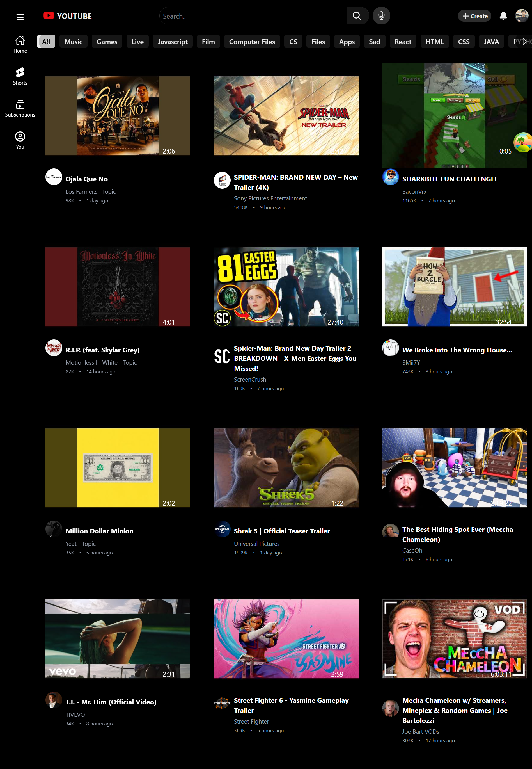Select the Film category chip
532x769 pixels.
208,42
